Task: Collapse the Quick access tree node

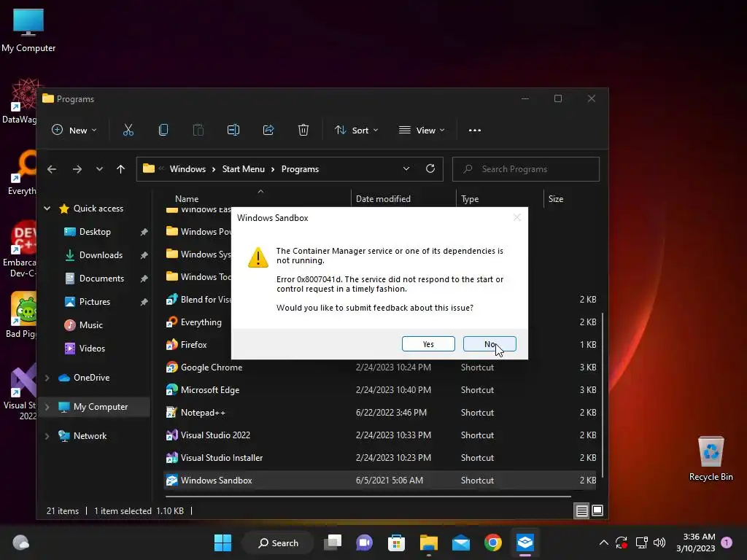Action: click(47, 208)
